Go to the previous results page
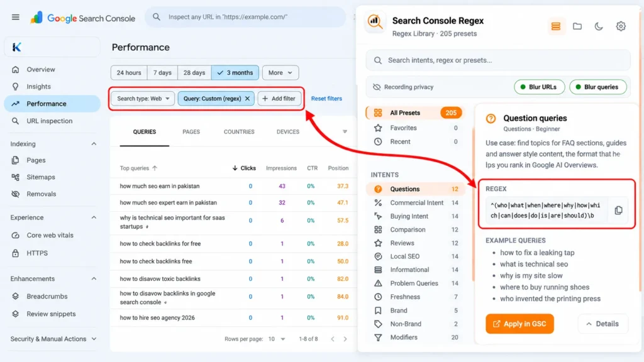Viewport: 644px width, 362px height. 333,339
